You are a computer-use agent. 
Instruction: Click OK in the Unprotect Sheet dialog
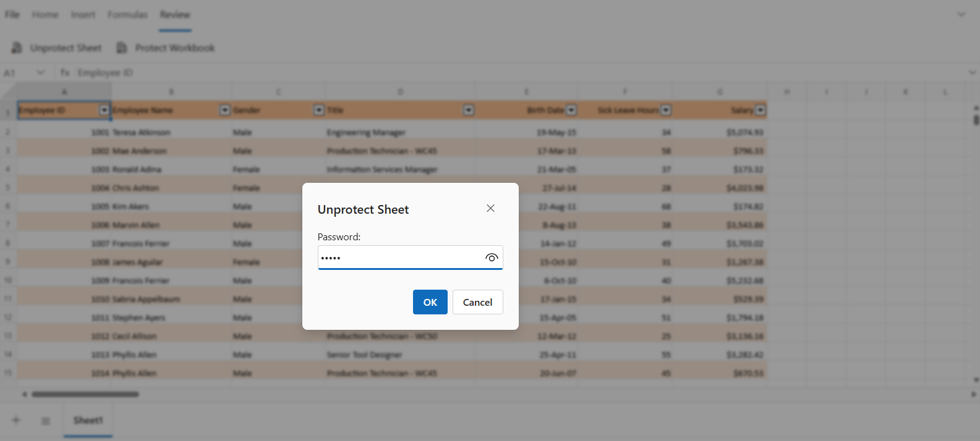[430, 302]
